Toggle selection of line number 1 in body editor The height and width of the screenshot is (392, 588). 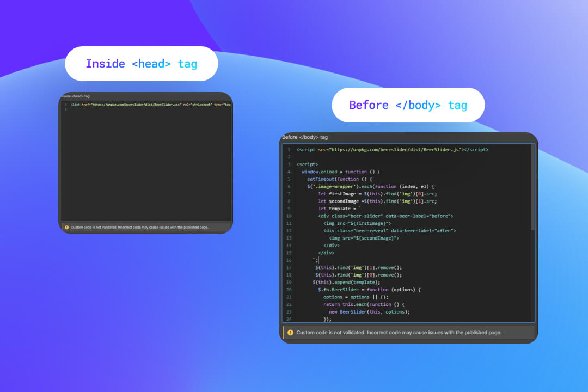point(289,149)
